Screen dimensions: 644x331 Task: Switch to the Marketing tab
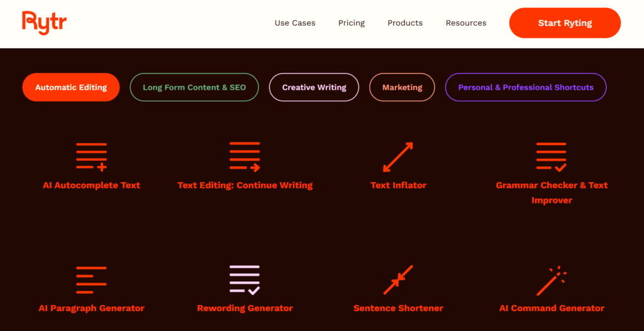[402, 87]
